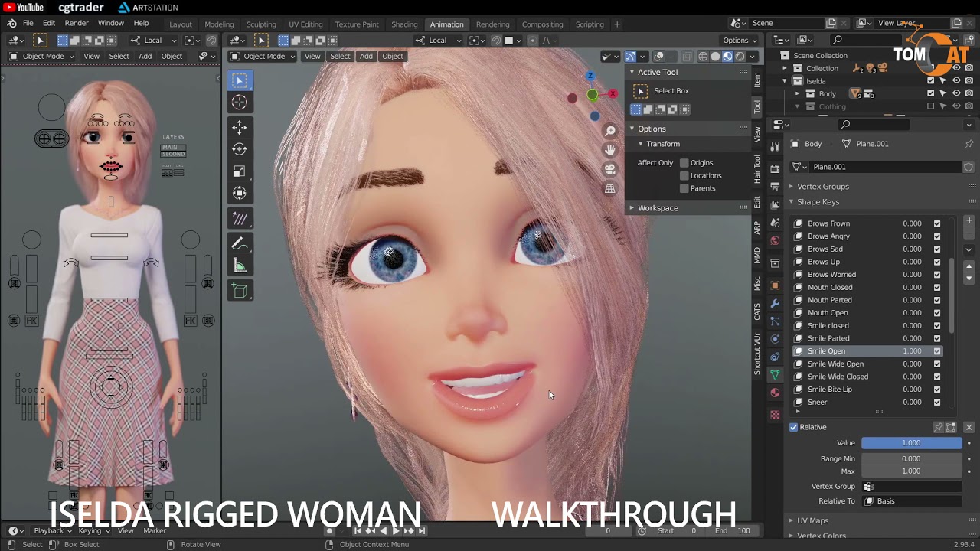This screenshot has width=980, height=551.
Task: Move shape key up in list
Action: click(x=969, y=266)
